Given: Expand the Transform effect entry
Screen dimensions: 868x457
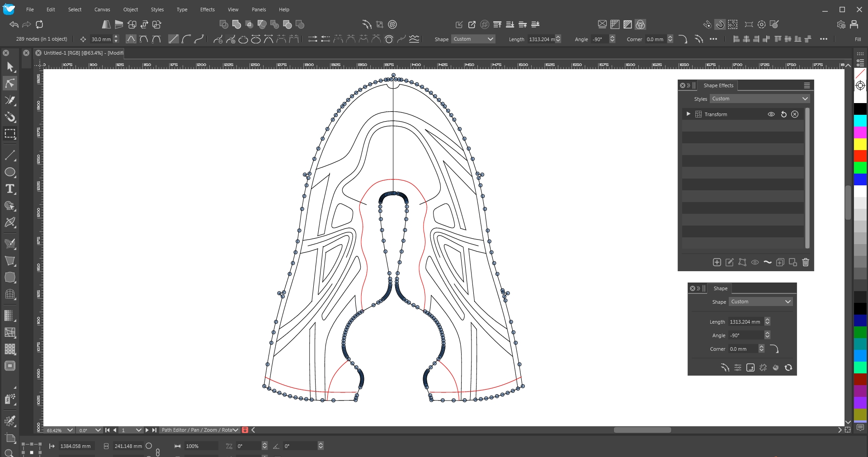Looking at the screenshot, I should [688, 114].
